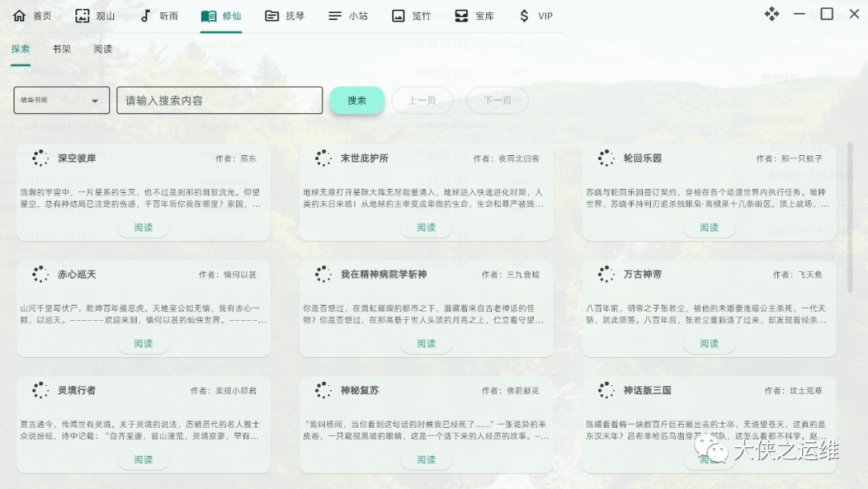Viewport: 868px width, 489px height.
Task: Click book title 我在精神病院学斩神
Action: click(383, 275)
